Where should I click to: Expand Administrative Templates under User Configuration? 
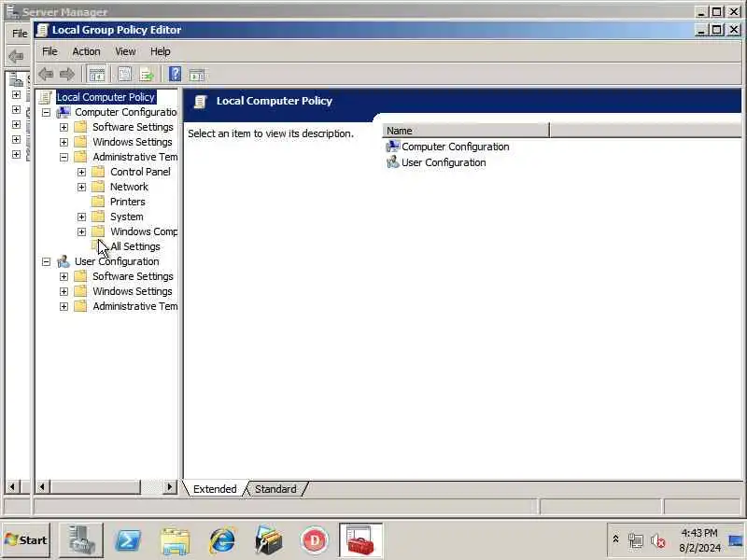point(63,306)
